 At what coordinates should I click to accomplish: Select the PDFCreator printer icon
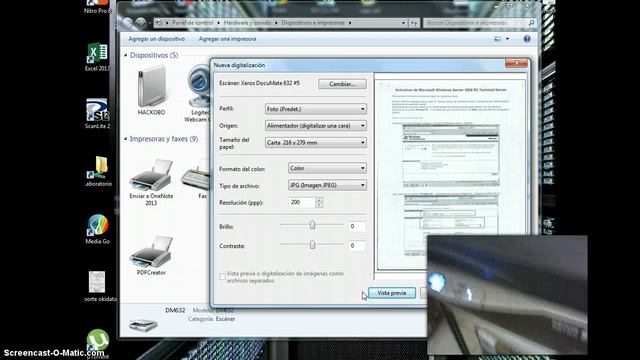pos(151,256)
